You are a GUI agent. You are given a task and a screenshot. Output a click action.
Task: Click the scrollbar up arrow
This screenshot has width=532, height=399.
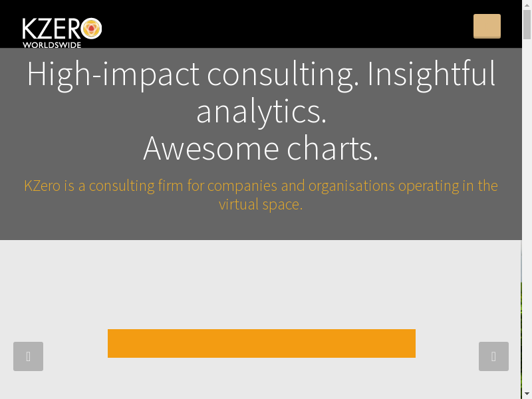pyautogui.click(x=527, y=5)
